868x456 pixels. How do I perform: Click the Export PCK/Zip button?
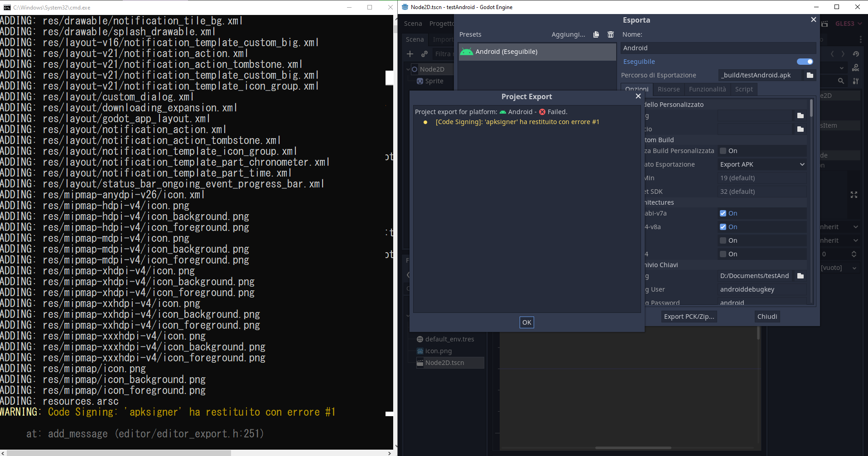[x=688, y=317]
